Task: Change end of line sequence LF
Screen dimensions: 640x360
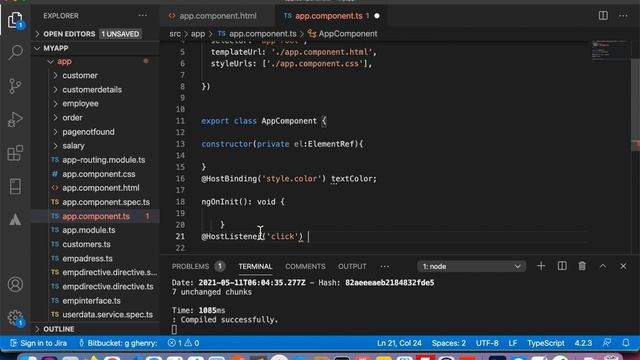Action: pos(513,343)
